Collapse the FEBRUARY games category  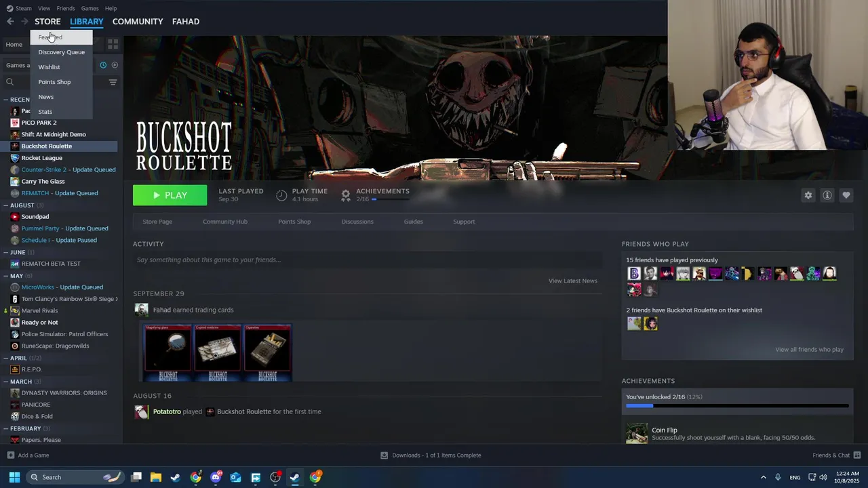coord(6,428)
